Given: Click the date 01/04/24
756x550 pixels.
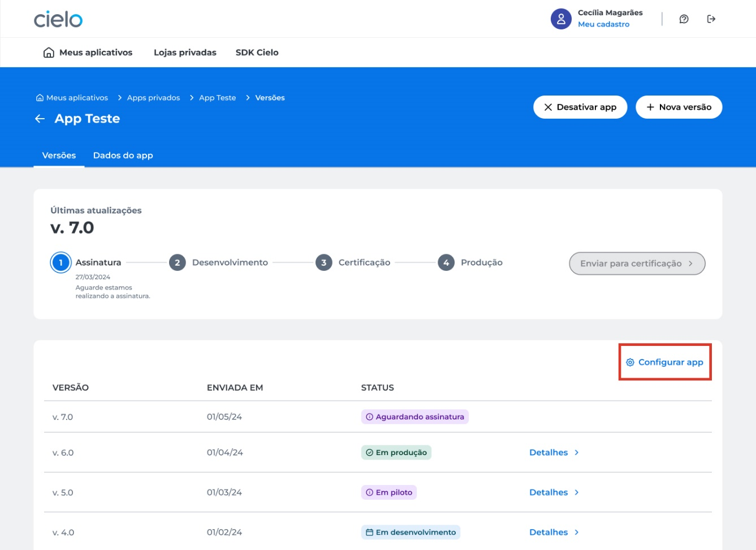Looking at the screenshot, I should (x=224, y=452).
